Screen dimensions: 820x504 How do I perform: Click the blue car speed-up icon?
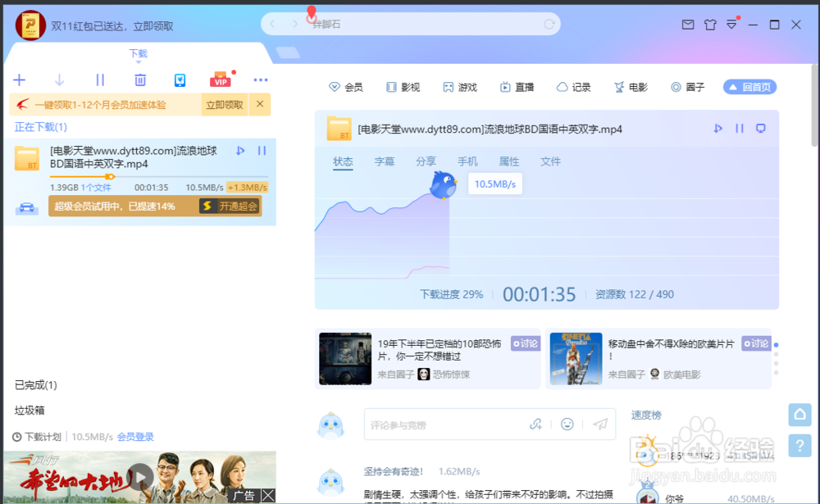pos(26,208)
